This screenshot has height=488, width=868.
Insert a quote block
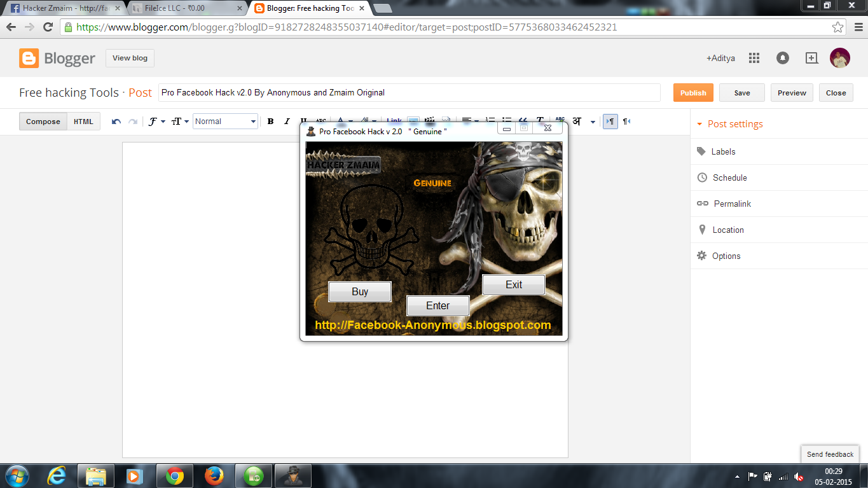click(523, 121)
